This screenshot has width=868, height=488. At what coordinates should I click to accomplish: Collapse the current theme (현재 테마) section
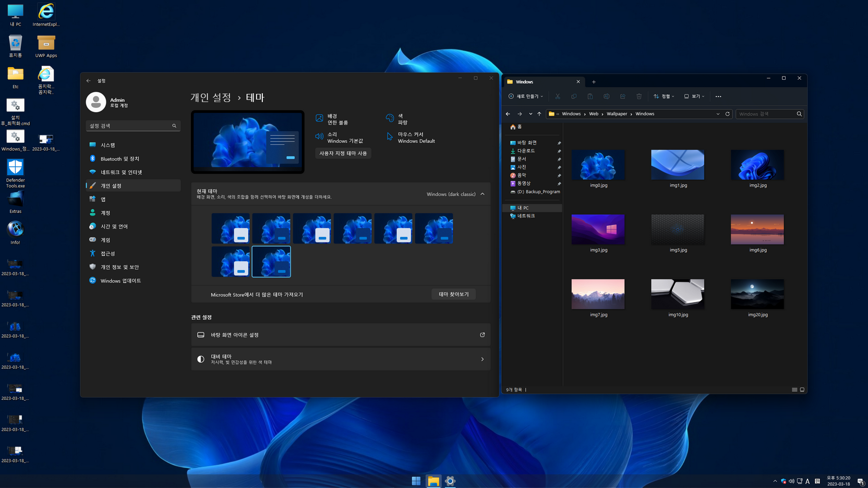click(x=483, y=194)
